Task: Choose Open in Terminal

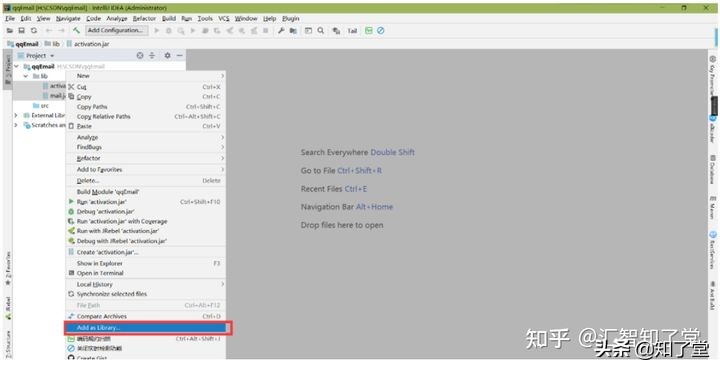Action: (146, 273)
